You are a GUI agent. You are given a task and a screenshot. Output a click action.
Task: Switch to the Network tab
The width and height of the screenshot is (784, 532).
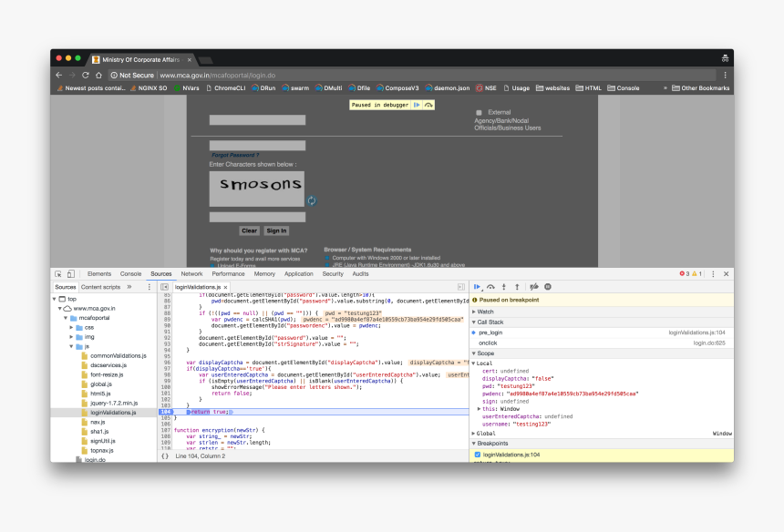tap(191, 273)
